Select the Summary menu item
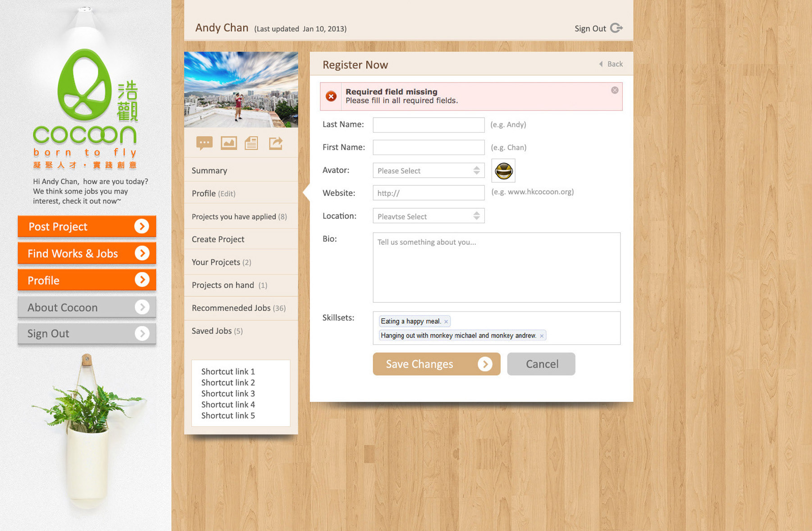This screenshot has width=812, height=531. pos(241,170)
